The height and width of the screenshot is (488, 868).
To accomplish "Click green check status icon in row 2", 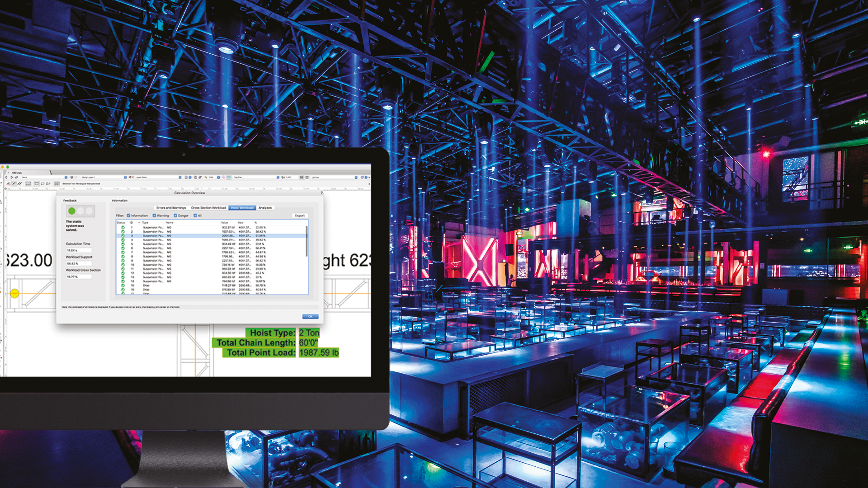I will coord(123,231).
